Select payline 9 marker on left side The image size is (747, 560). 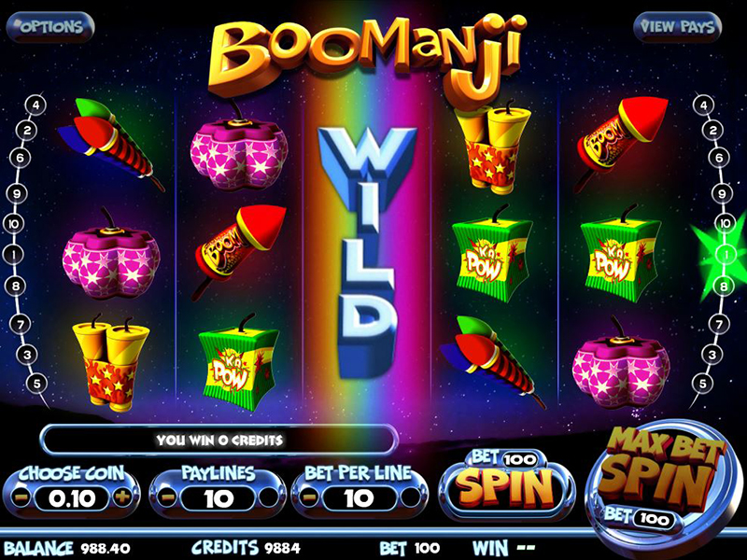[x=17, y=193]
